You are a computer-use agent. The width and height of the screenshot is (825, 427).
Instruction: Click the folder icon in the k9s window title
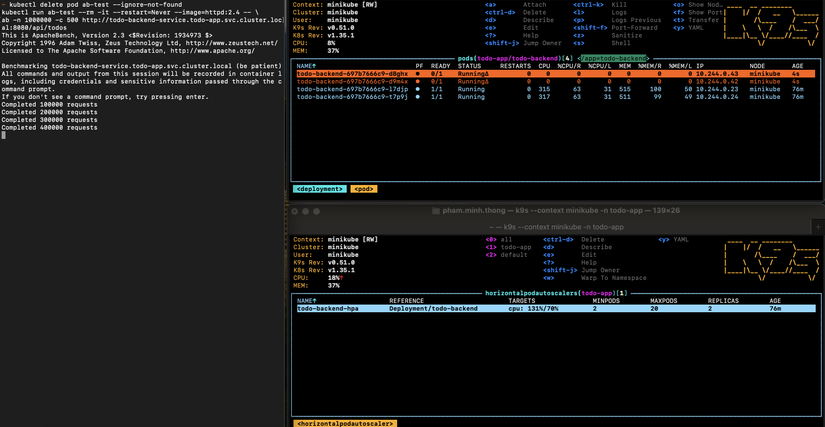tap(436, 210)
